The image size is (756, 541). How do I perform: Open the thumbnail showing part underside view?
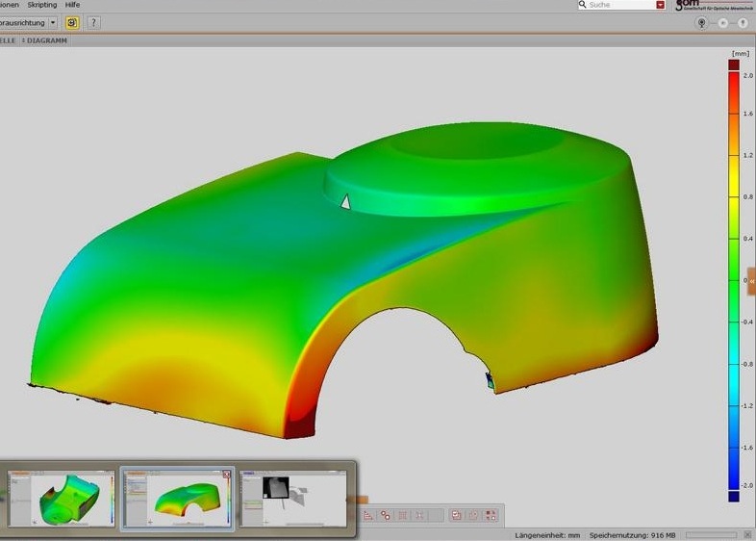click(62, 499)
